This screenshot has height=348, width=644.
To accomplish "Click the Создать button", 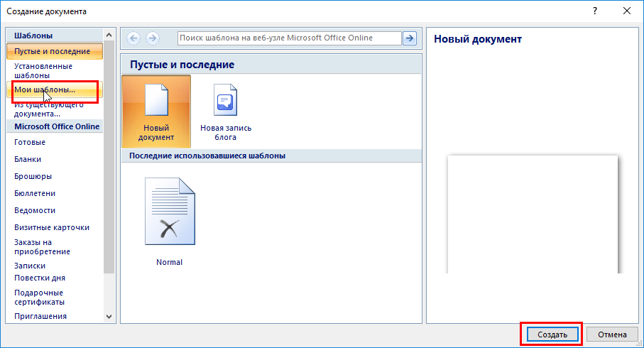I will tap(552, 335).
